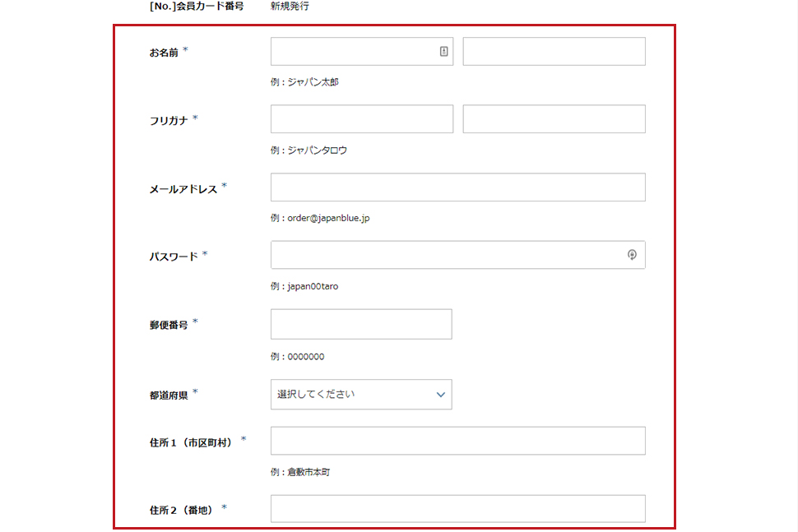Image resolution: width=798 pixels, height=532 pixels.
Task: Click the second フリガナ input field
Action: [554, 119]
